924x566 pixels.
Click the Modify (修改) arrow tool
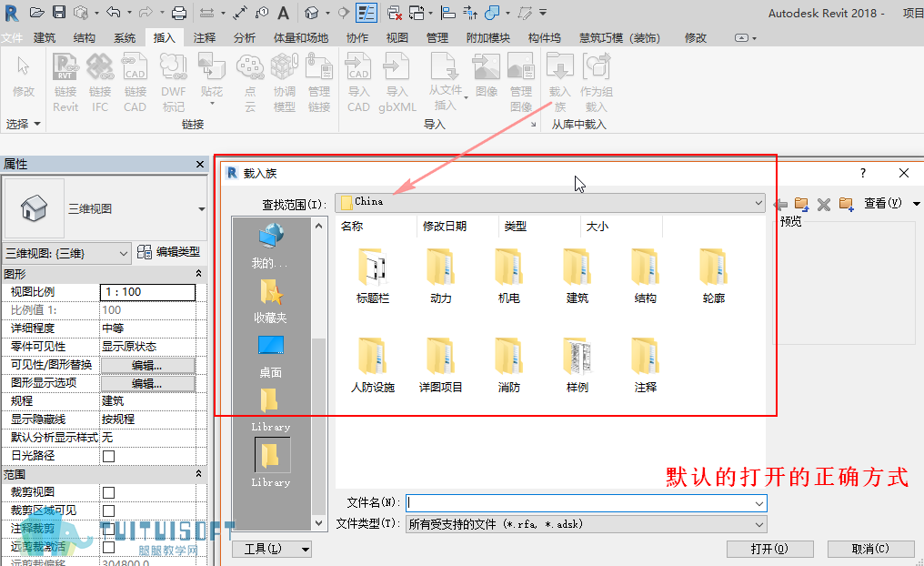(24, 76)
